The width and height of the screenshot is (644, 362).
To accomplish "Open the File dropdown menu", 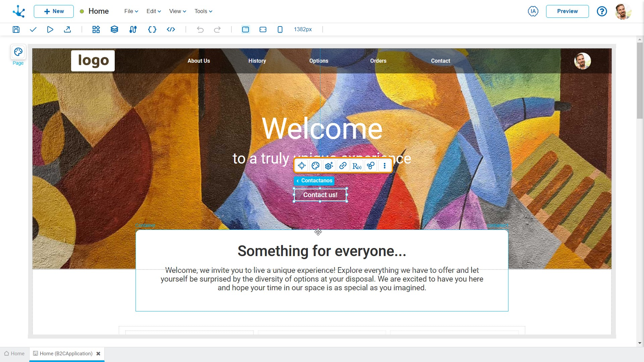I will click(131, 11).
